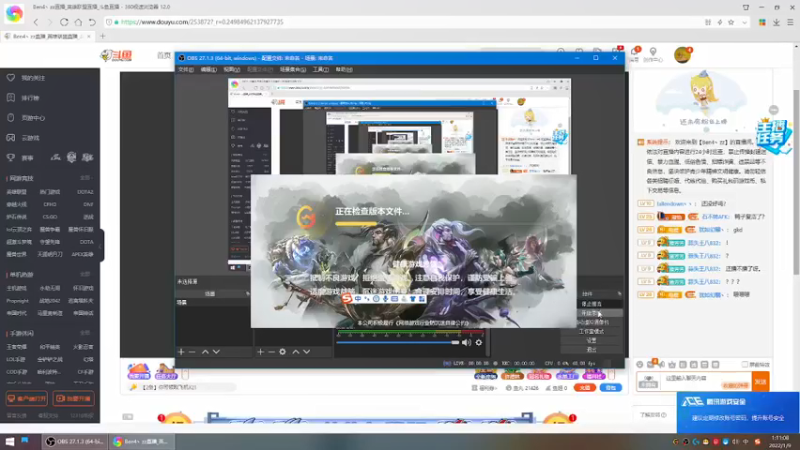Add a source with plus icon in OBS
The height and width of the screenshot is (450, 800).
point(261,352)
